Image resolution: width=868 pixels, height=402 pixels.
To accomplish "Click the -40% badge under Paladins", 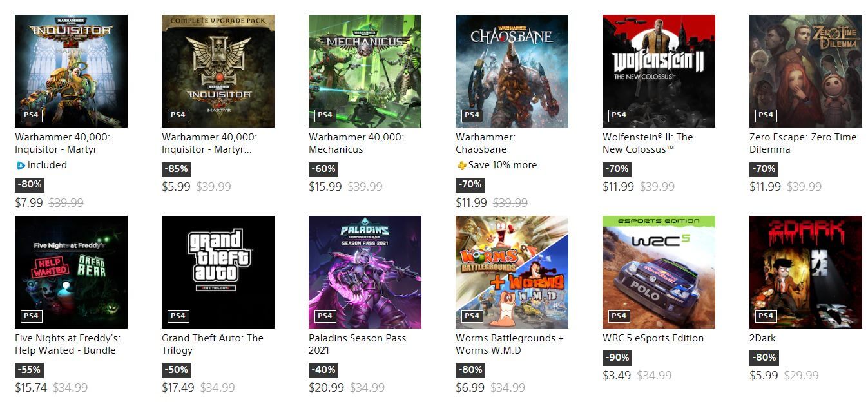I will 323,370.
